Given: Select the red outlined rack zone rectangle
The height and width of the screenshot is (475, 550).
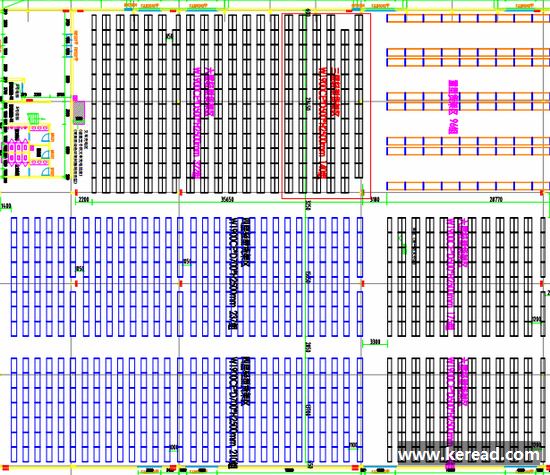Looking at the screenshot, I should [326, 106].
